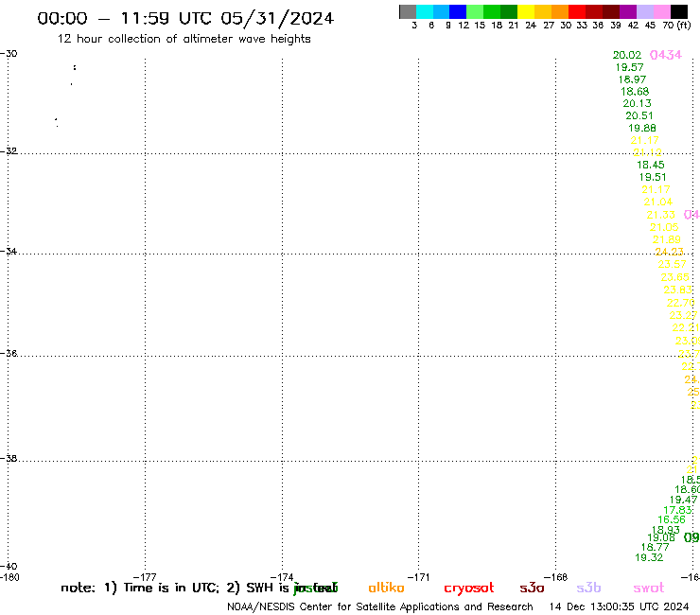The height and width of the screenshot is (615, 700).
Task: Click the wave height value 18.45
Action: [651, 165]
